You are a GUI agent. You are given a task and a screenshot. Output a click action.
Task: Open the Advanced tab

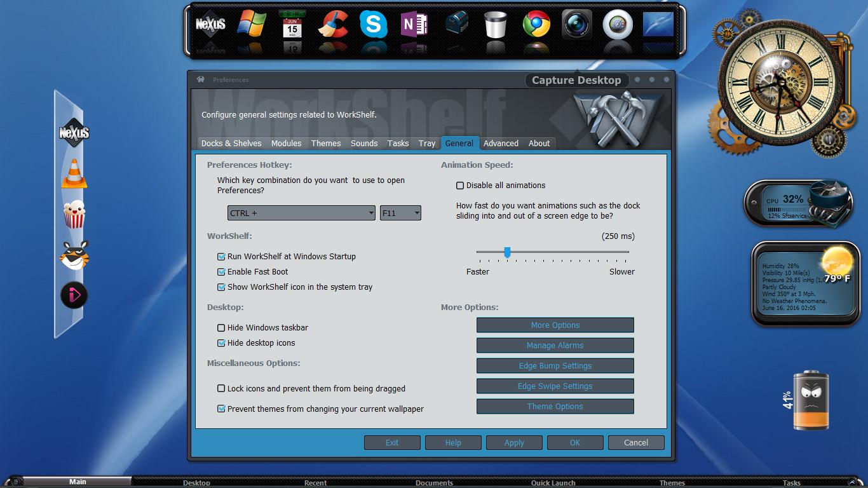pyautogui.click(x=501, y=144)
